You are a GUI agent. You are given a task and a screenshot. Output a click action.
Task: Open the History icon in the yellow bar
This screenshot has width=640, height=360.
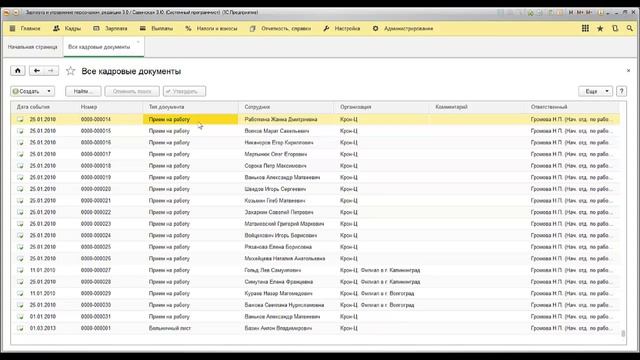point(615,28)
